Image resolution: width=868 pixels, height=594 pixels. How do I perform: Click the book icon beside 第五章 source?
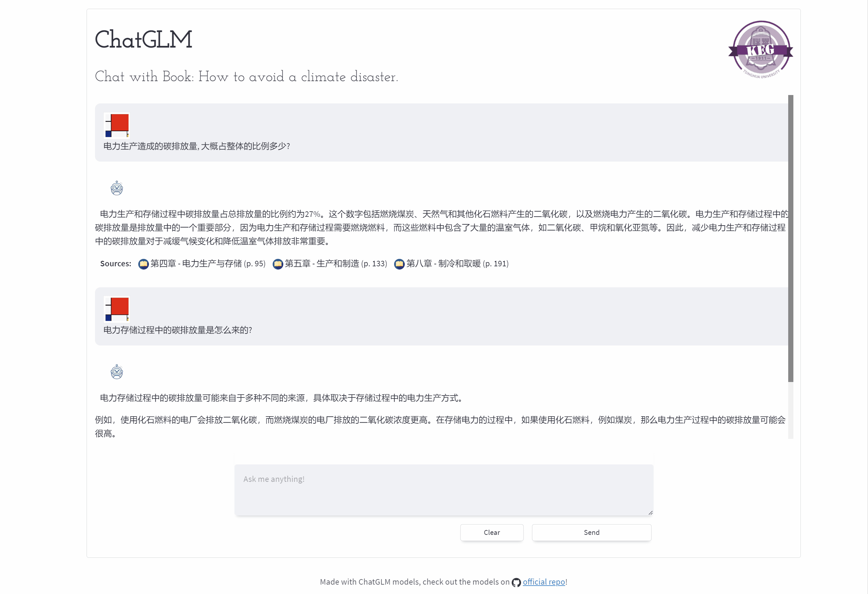(x=277, y=264)
